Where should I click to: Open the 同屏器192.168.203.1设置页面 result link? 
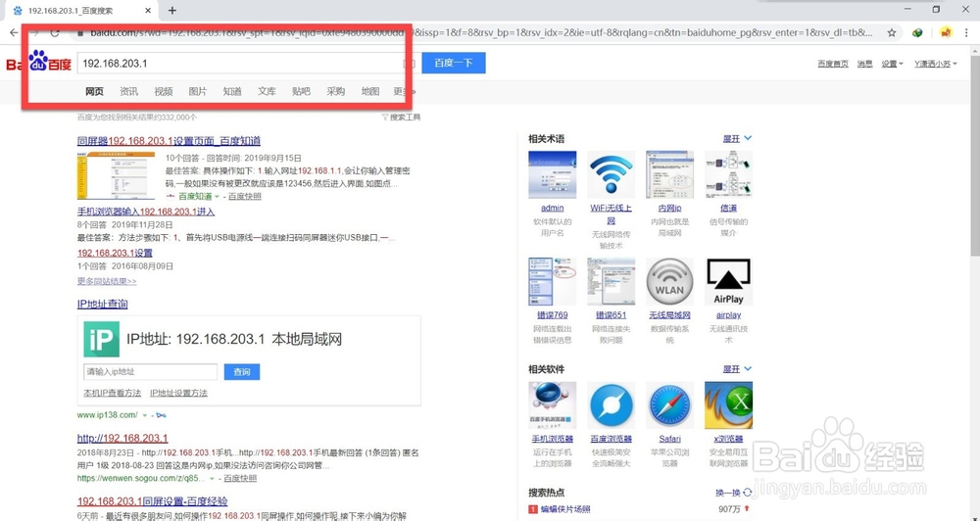169,141
